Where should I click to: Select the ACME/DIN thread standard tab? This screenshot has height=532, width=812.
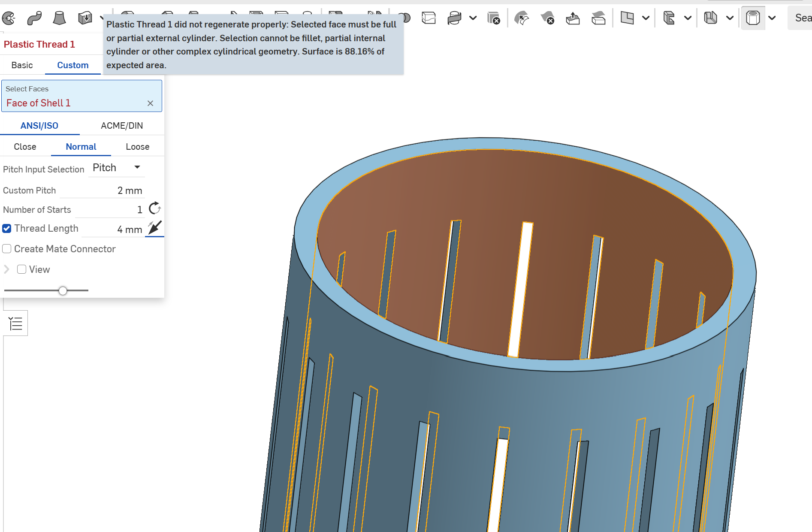click(122, 126)
